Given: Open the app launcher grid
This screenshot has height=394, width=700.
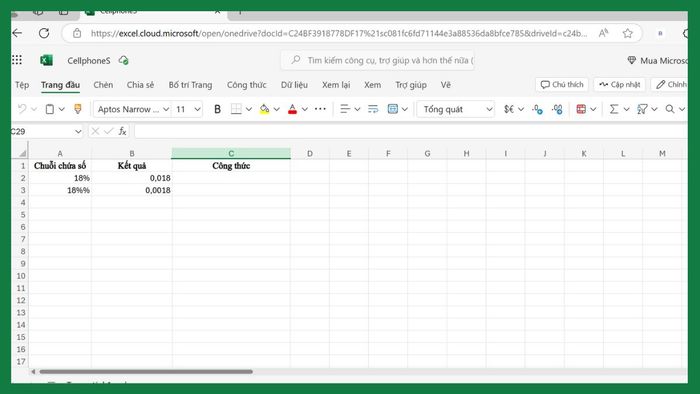Looking at the screenshot, I should coord(17,60).
